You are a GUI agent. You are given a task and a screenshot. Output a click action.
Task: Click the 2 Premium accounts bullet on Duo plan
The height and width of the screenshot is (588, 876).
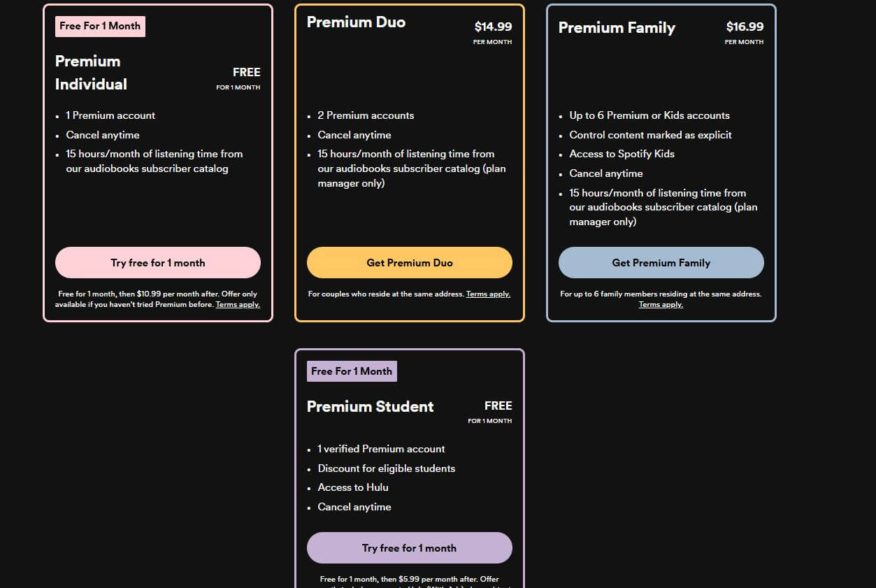pos(366,115)
